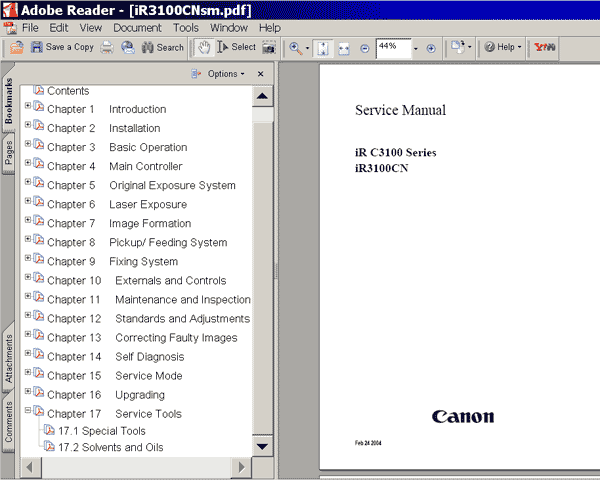Image resolution: width=600 pixels, height=480 pixels.
Task: Click the Create Adobe PDF online icon
Action: (16, 47)
